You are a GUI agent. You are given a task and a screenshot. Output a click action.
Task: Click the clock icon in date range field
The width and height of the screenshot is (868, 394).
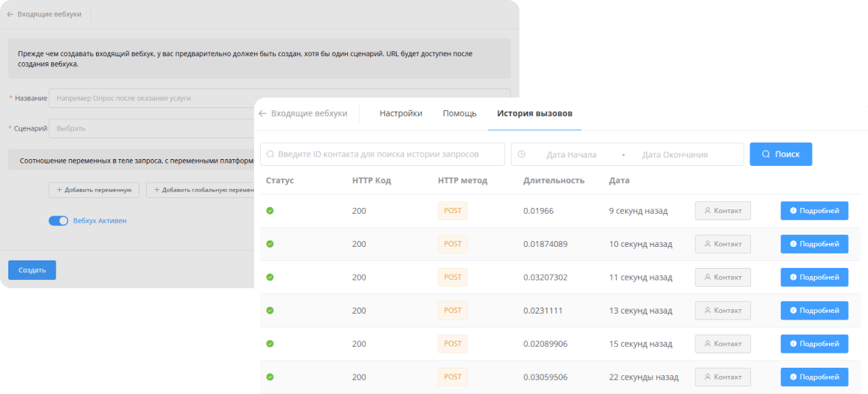(x=522, y=155)
